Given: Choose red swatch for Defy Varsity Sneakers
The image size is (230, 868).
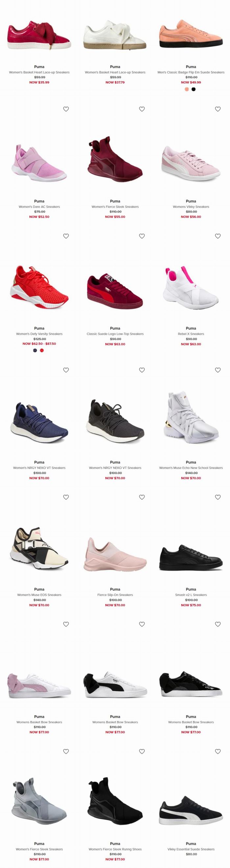Looking at the screenshot, I should 42,350.
